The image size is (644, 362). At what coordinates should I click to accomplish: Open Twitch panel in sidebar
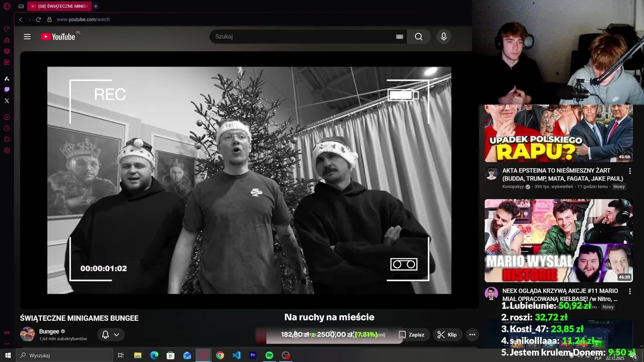(x=7, y=89)
